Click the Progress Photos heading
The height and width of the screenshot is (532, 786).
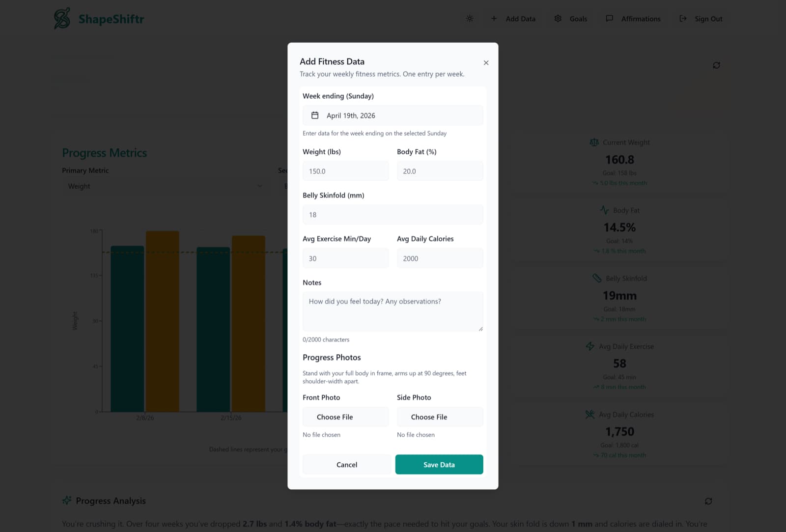(x=332, y=358)
